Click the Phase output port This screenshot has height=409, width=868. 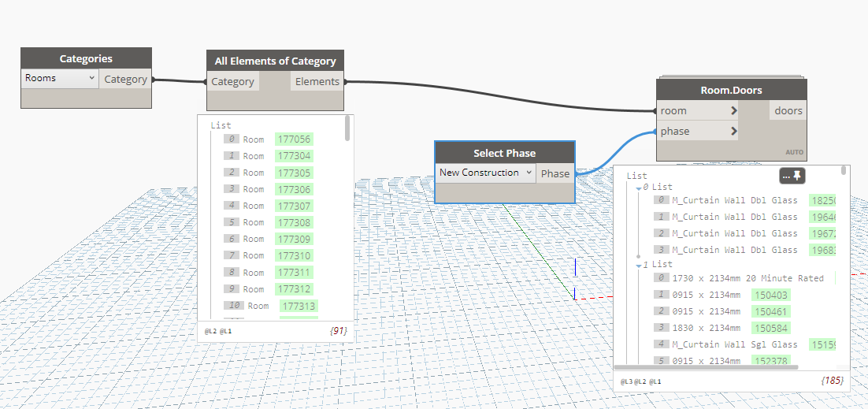point(555,173)
